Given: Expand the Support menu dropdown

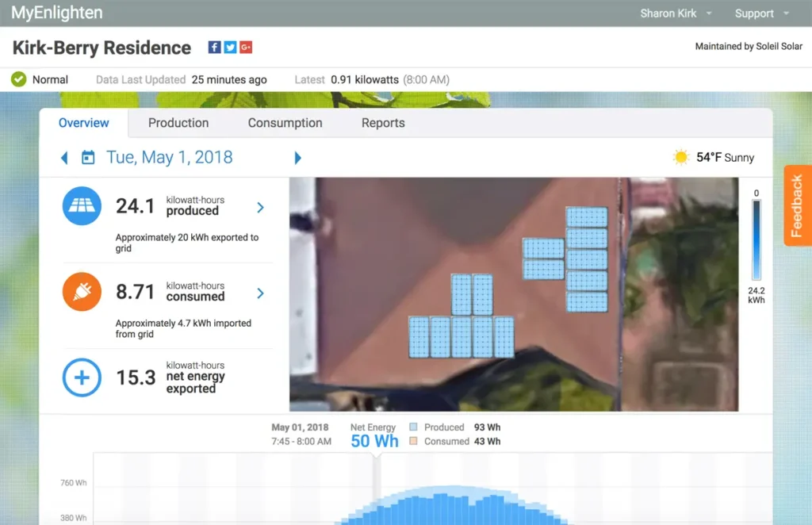Looking at the screenshot, I should pos(761,13).
